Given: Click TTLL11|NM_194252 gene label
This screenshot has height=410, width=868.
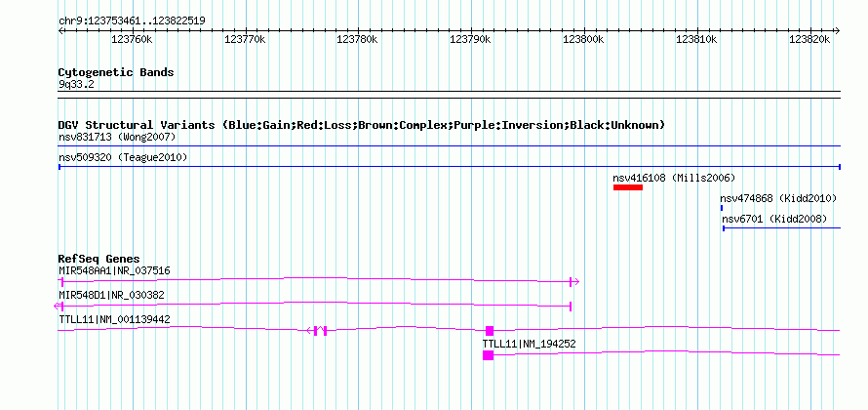Looking at the screenshot, I should click(x=529, y=344).
